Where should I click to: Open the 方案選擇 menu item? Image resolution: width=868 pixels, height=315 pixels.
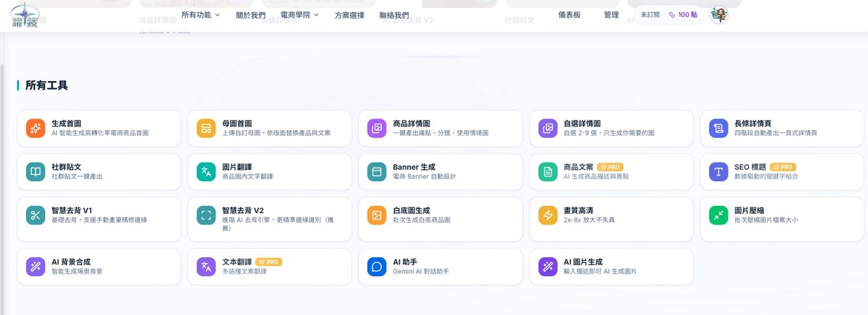pos(349,15)
